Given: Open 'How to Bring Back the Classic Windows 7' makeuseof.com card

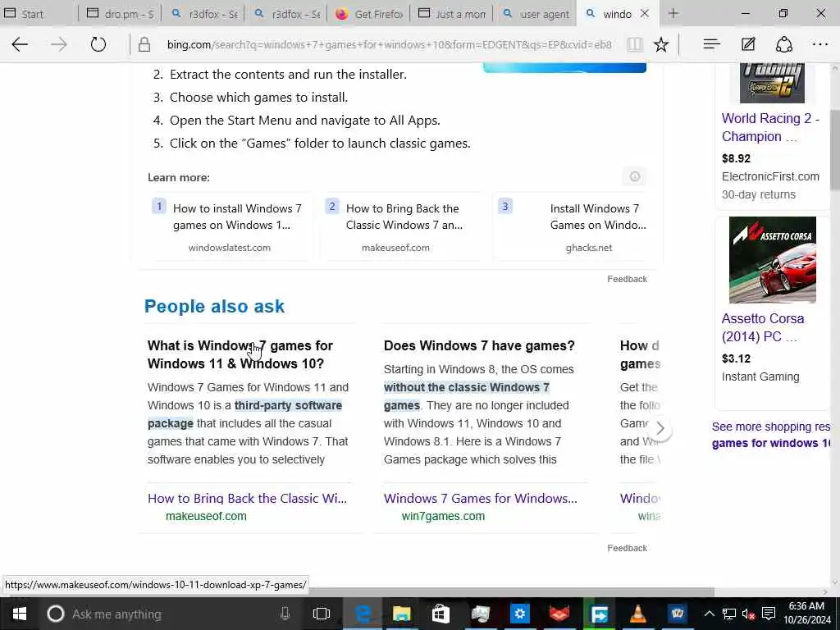Looking at the screenshot, I should [402, 227].
